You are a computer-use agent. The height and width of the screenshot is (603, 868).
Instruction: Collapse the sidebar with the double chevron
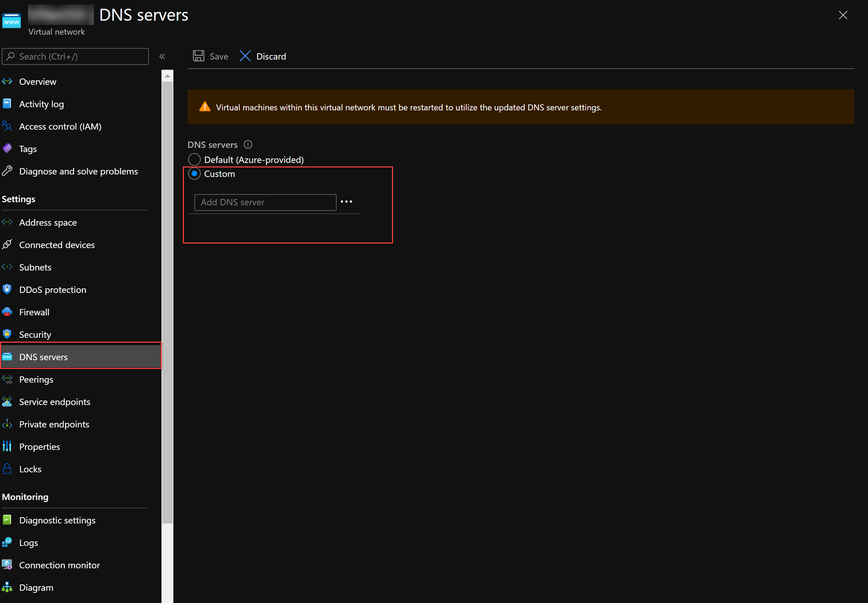[x=163, y=56]
